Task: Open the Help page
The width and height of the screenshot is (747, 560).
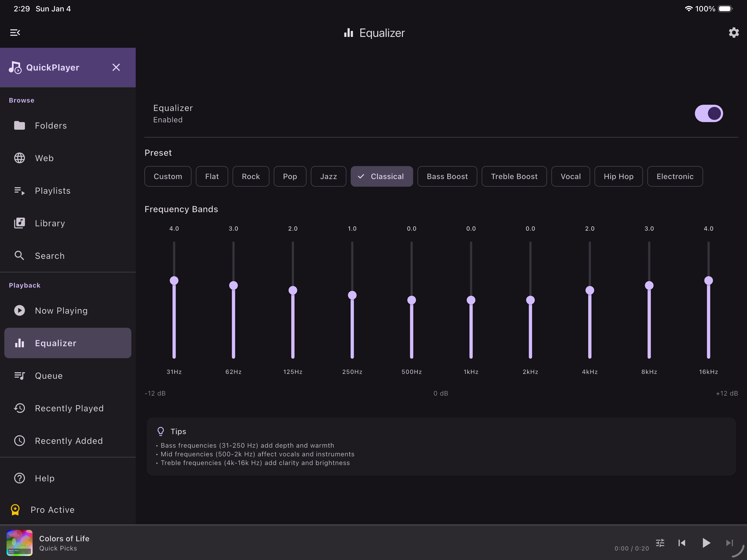Action: click(x=44, y=478)
